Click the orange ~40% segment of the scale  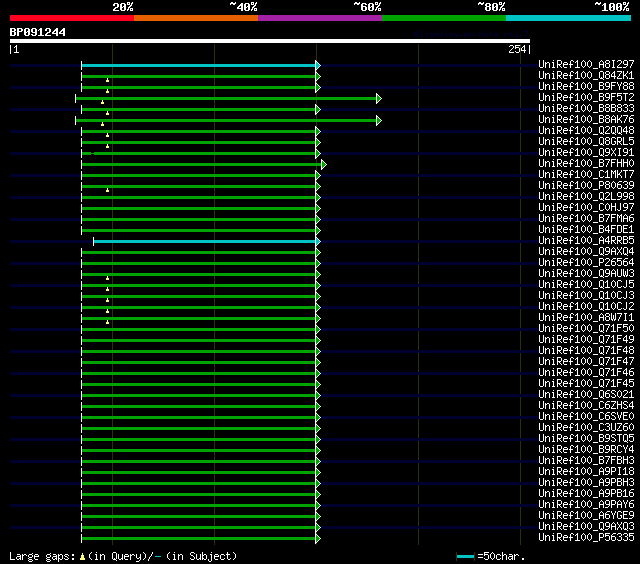(196, 18)
